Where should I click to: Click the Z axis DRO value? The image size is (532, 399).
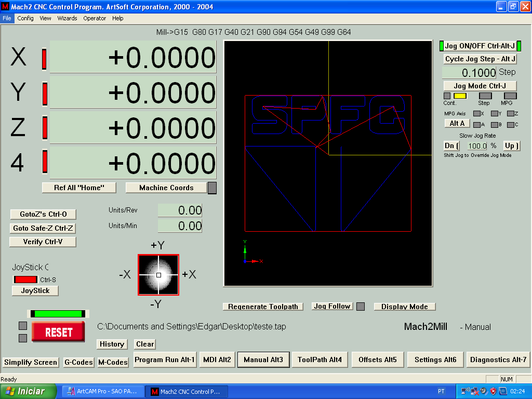pos(133,128)
